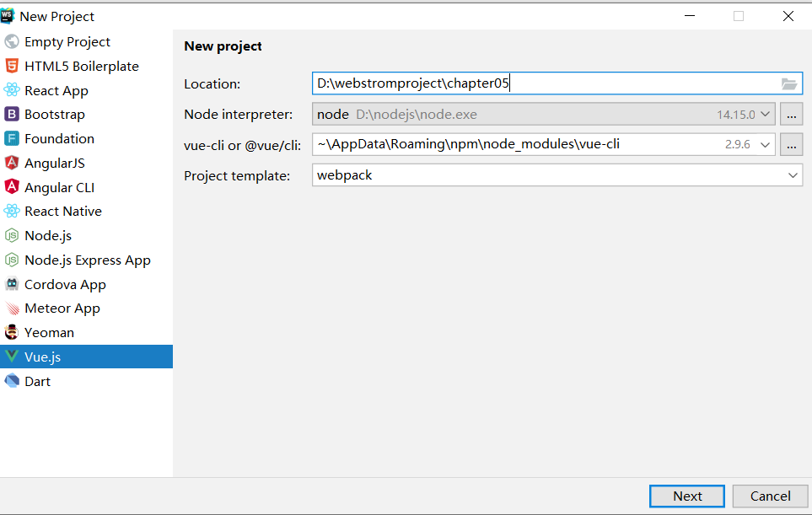812x515 pixels.
Task: Click the Yeoman character icon
Action: [12, 333]
